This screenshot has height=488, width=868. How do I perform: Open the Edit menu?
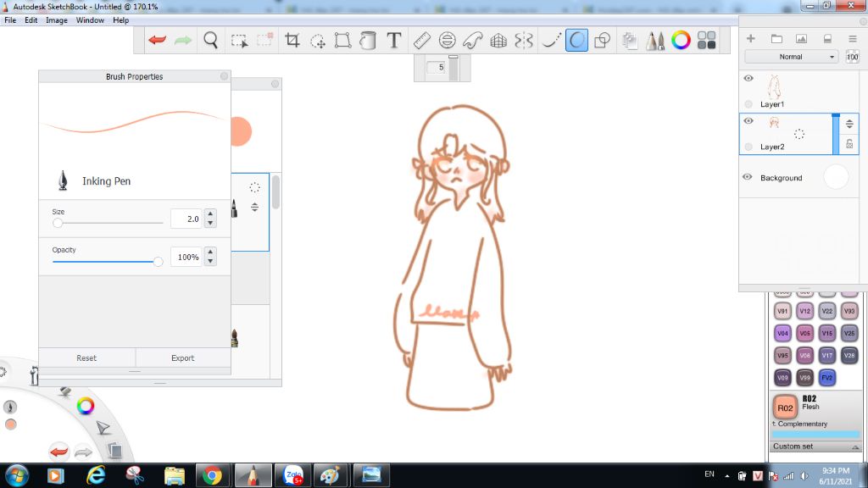[x=31, y=20]
